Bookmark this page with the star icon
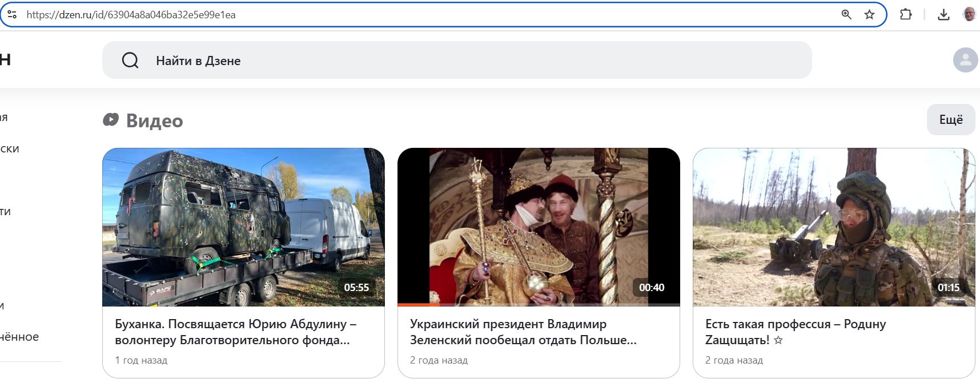Viewport: 980px width, 379px height. (869, 14)
